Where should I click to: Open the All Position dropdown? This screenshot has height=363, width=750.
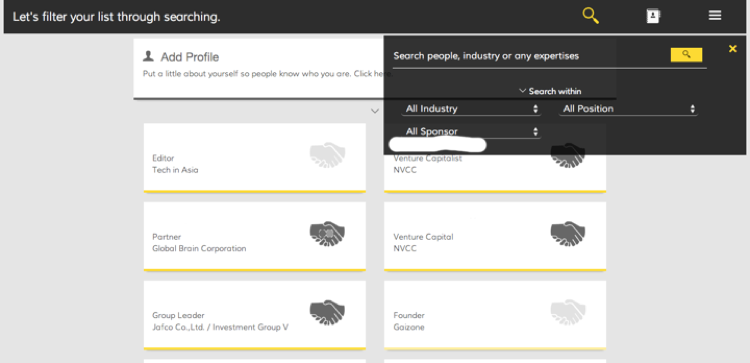click(x=628, y=109)
